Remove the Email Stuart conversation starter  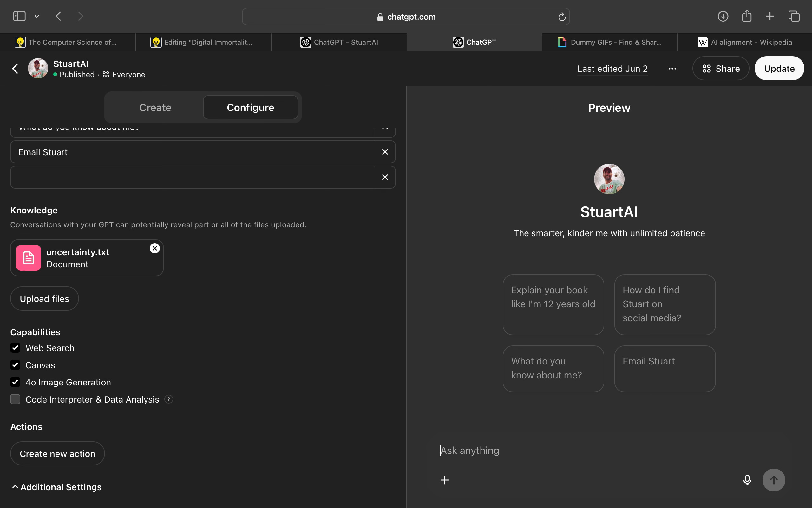click(x=385, y=152)
